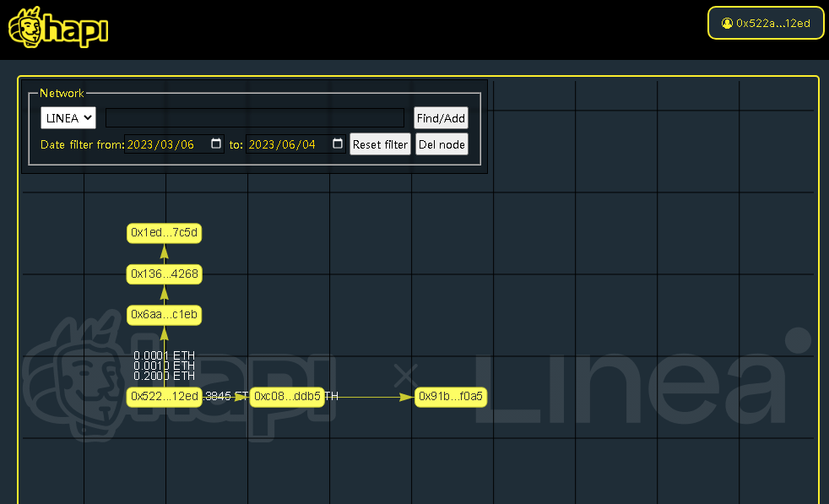Open the calendar picker for the from date

tap(216, 144)
